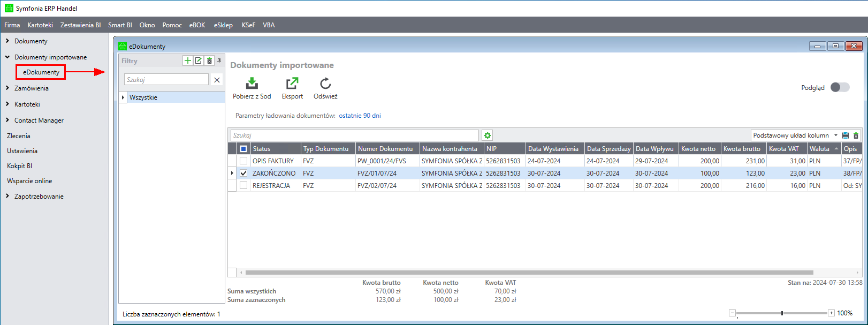
Task: Sort by the Waluta column header
Action: [824, 149]
